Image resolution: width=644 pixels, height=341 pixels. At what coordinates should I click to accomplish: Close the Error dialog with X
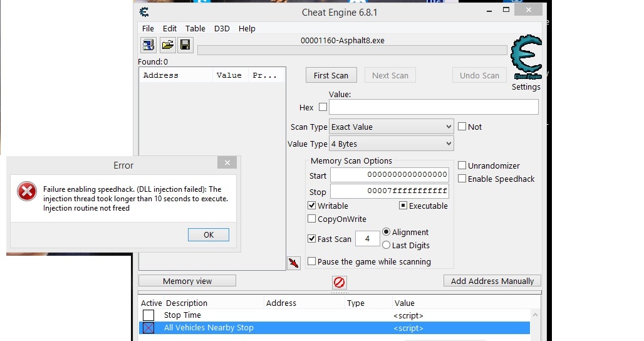[x=227, y=163]
